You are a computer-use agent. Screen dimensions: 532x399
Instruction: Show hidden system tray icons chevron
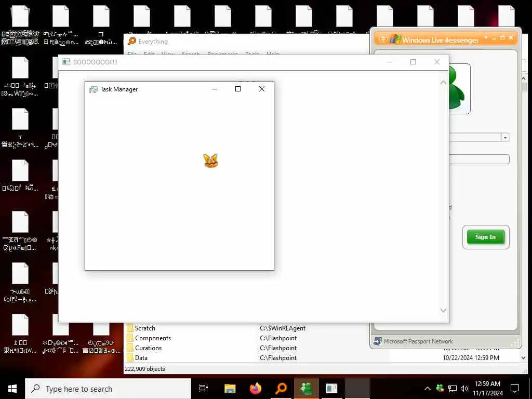tap(428, 389)
